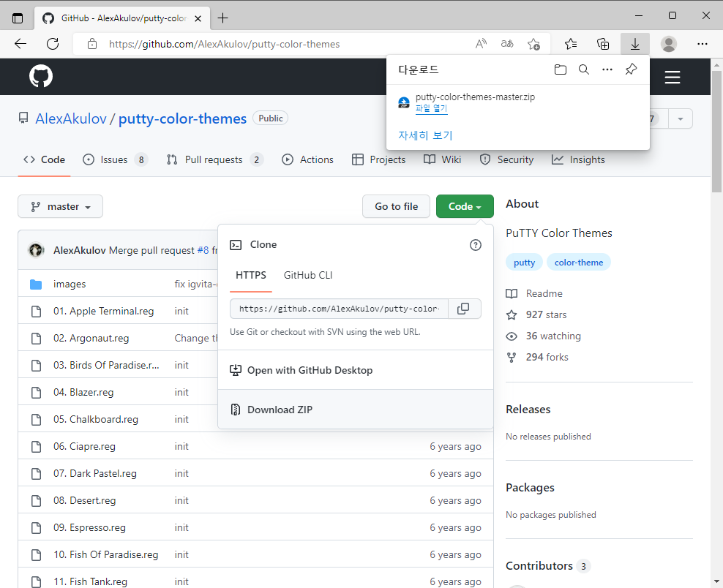This screenshot has height=588, width=723.
Task: Open the Wiki tab
Action: click(x=442, y=159)
